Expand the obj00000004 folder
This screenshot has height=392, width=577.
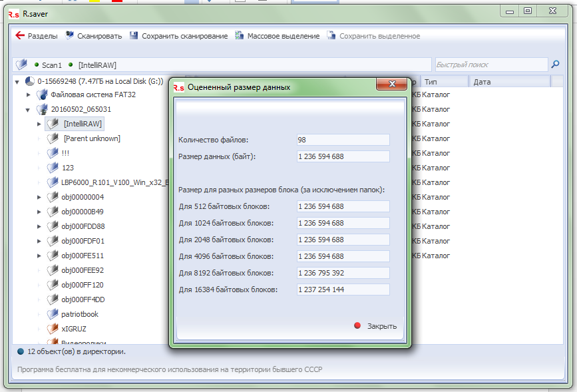pyautogui.click(x=39, y=197)
